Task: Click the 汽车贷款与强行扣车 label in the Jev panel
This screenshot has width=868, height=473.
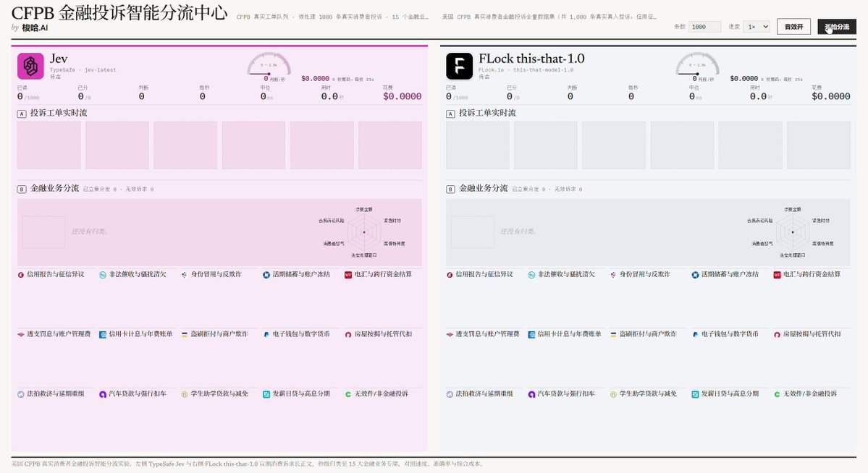Action: coord(138,394)
